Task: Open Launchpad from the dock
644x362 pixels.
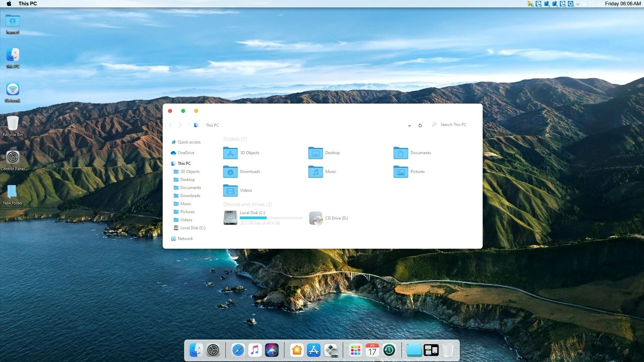Action: point(356,350)
